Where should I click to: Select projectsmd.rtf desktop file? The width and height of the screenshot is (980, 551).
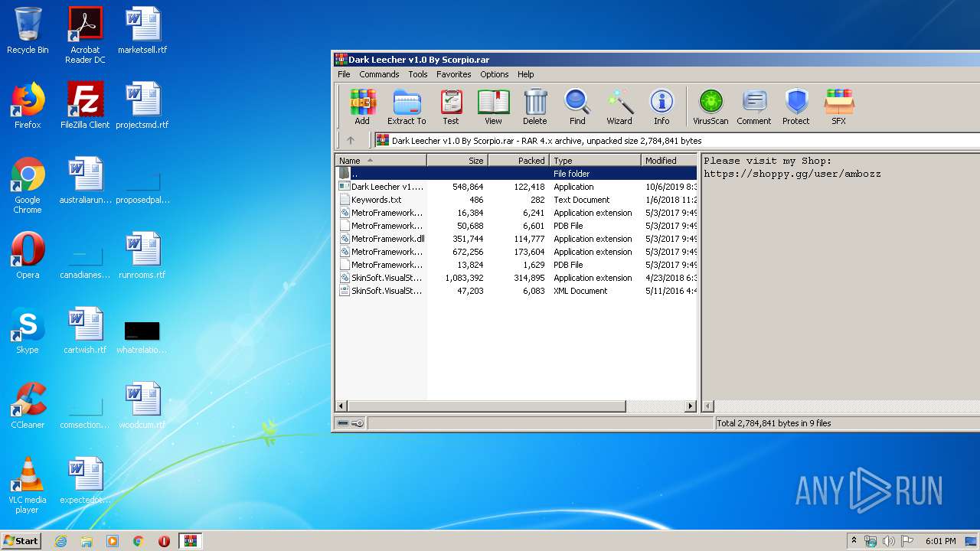[x=142, y=106]
